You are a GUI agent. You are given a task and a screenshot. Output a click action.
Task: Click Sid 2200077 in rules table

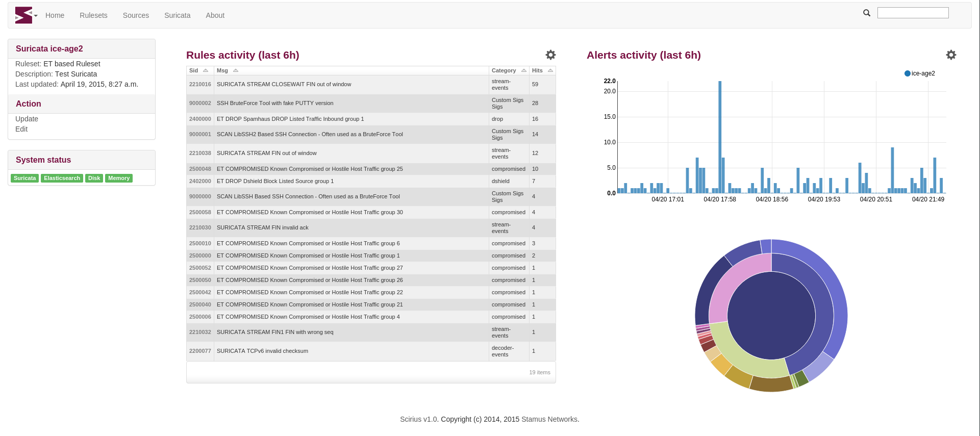click(200, 351)
